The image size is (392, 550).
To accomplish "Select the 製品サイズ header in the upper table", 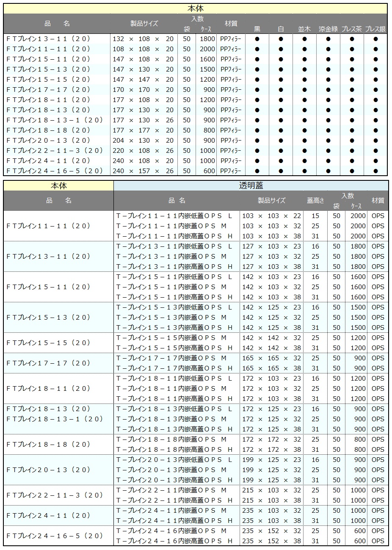I will [144, 24].
